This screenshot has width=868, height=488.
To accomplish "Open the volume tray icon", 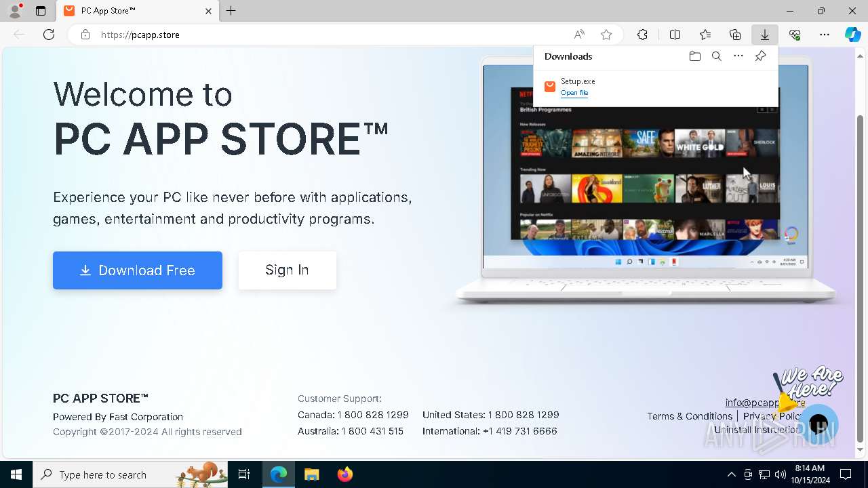I will tap(781, 474).
